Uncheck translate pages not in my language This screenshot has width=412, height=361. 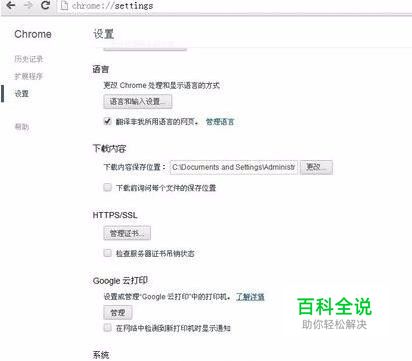tap(107, 121)
